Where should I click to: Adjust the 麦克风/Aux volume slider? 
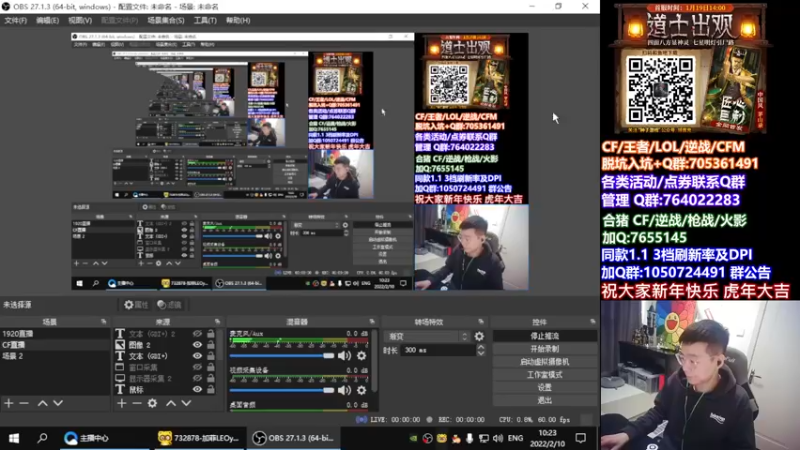[282, 356]
